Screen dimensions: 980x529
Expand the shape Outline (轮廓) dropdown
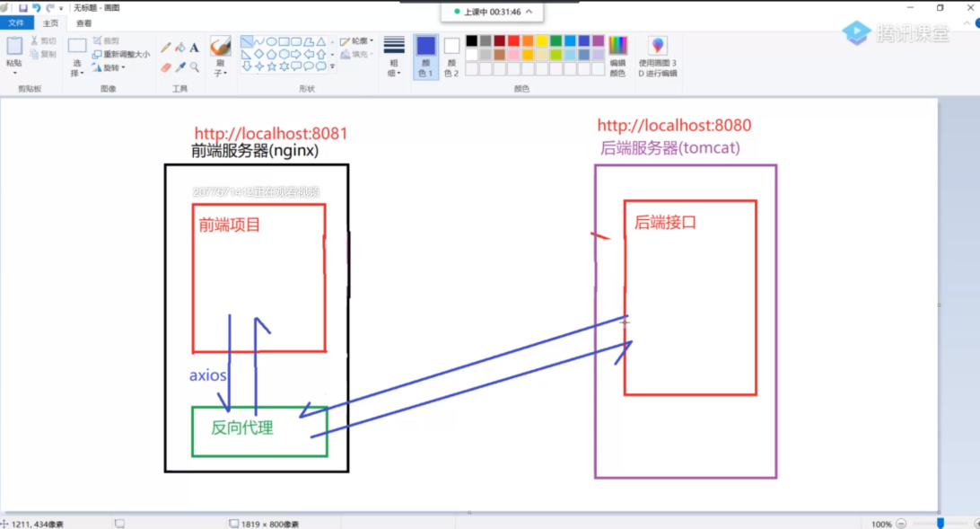[x=357, y=40]
